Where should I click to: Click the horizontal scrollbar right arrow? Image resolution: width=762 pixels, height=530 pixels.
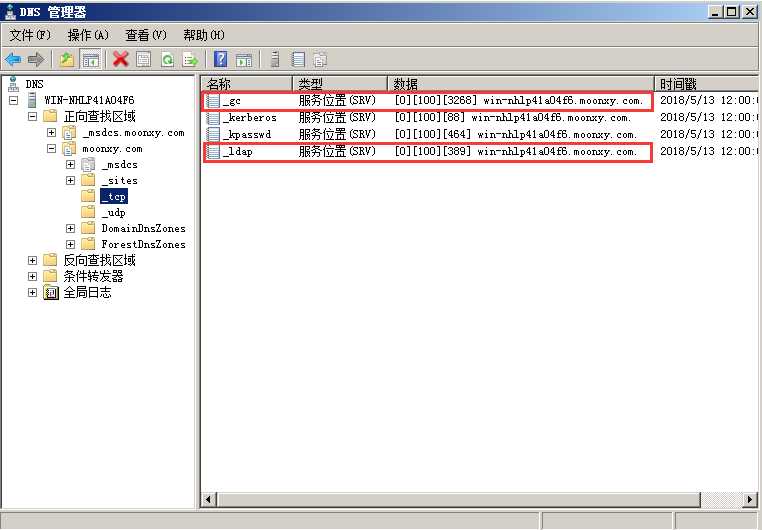tap(750, 499)
